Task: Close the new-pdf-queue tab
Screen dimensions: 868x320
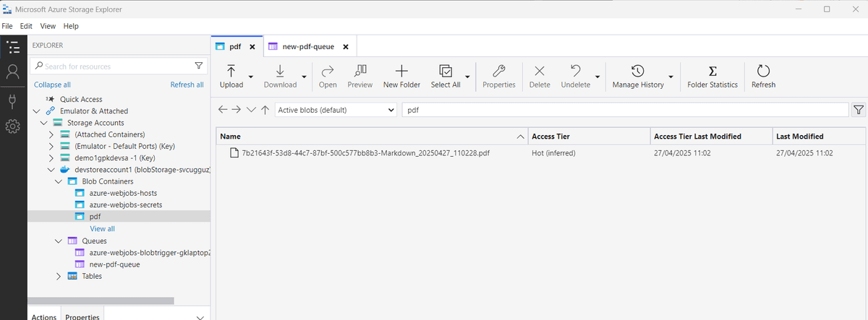Action: 346,47
